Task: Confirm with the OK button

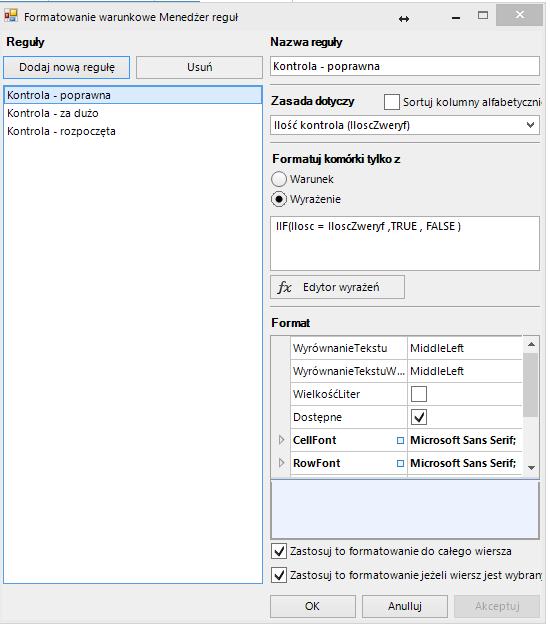Action: [312, 606]
